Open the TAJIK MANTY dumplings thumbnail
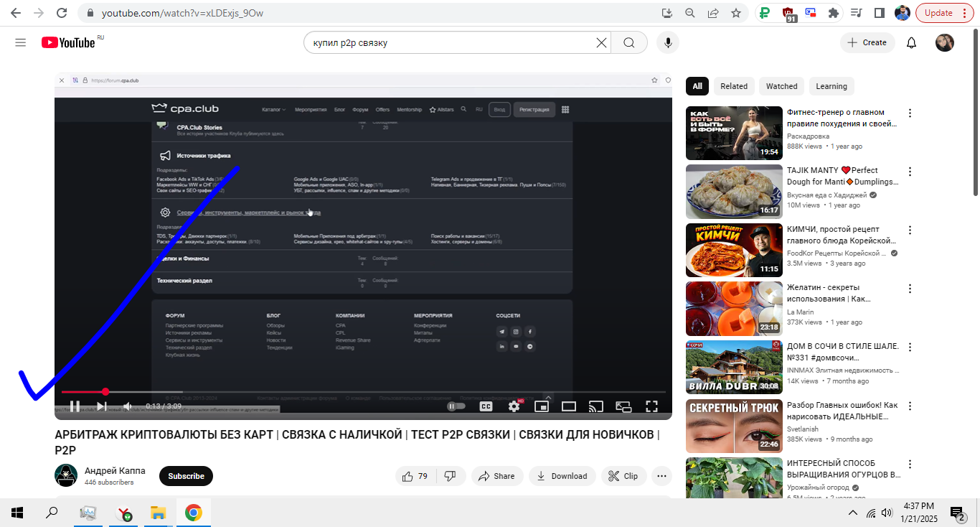980x527 pixels. pos(734,192)
